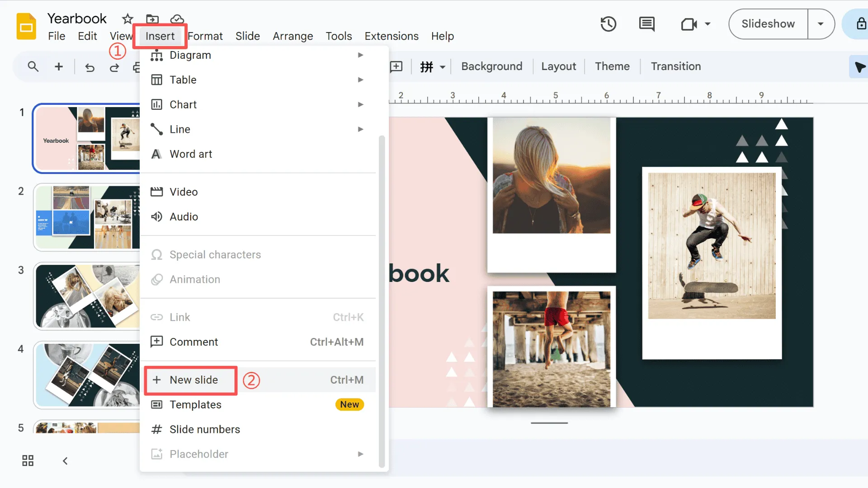Switch to grid view icon
Viewport: 868px width, 488px height.
coord(28,460)
